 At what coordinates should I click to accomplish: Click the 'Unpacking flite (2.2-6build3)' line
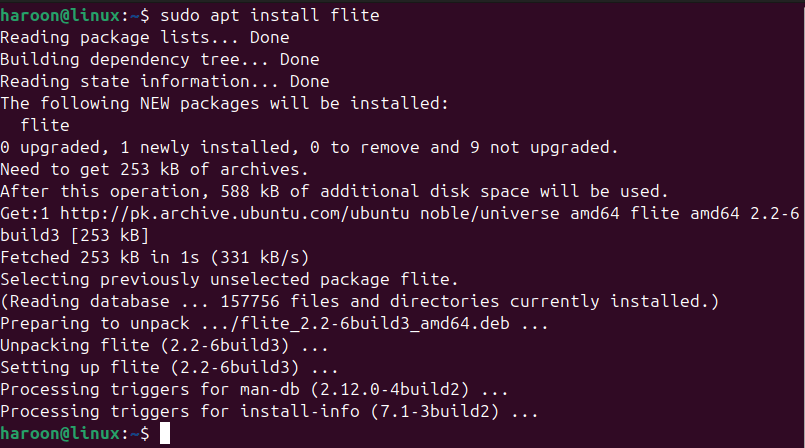[x=164, y=345]
